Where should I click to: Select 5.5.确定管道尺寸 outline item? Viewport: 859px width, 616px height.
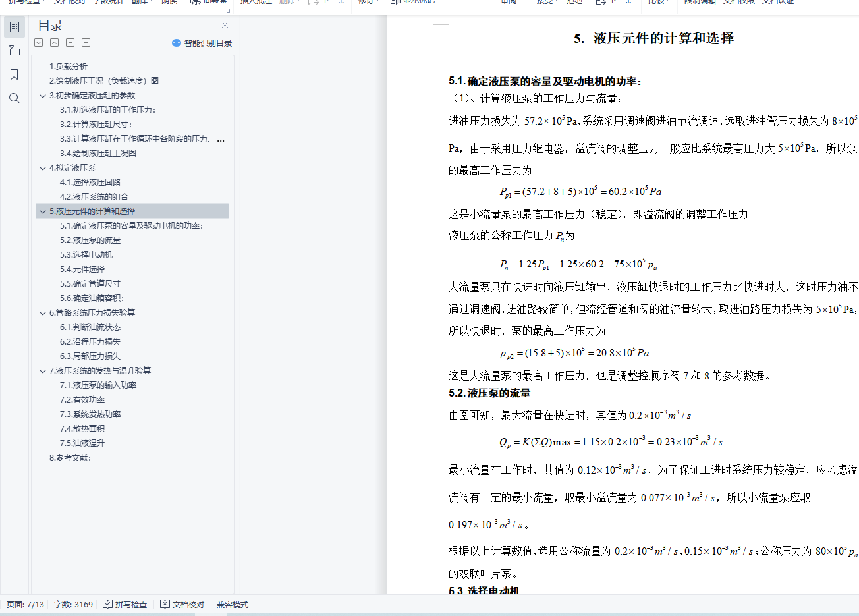[x=90, y=284]
